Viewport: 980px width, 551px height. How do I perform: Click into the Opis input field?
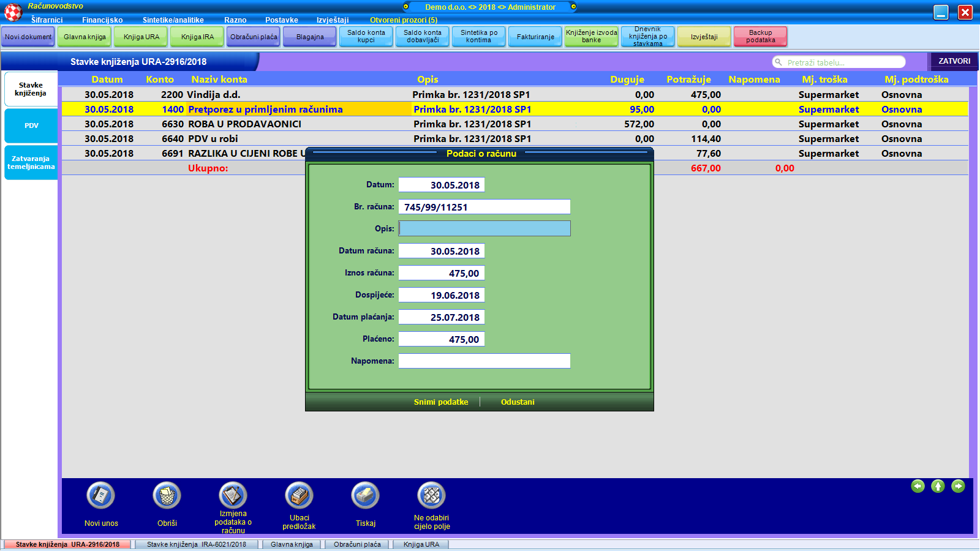[x=484, y=228]
